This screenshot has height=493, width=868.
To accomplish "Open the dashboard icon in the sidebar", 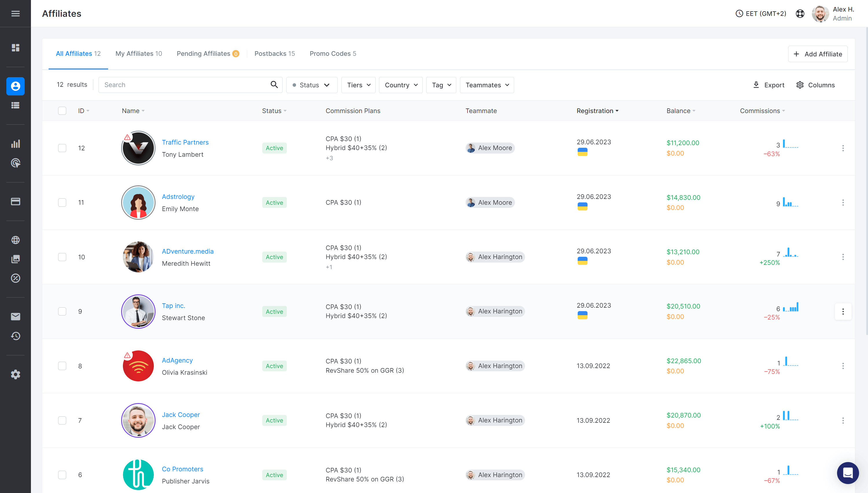I will pos(15,48).
